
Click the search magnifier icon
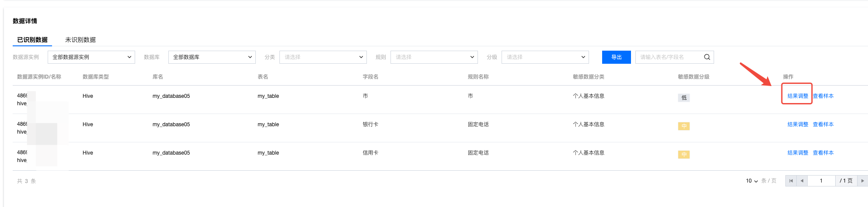[707, 57]
